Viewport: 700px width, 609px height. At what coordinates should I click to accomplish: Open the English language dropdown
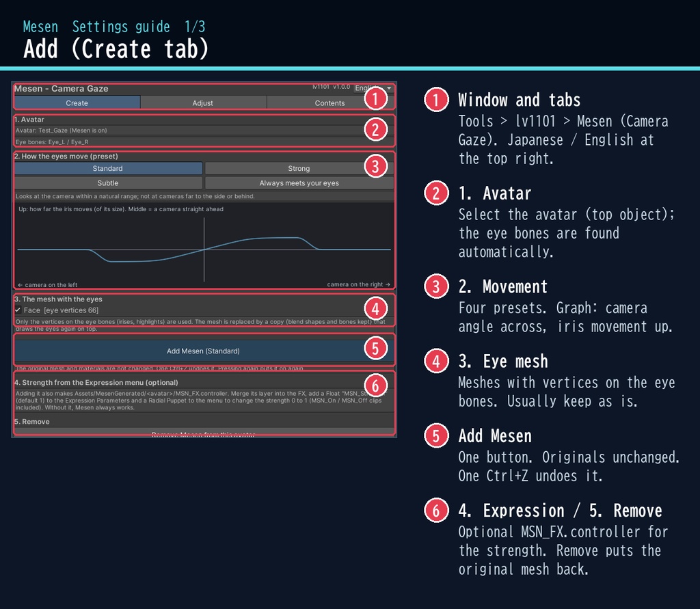(x=373, y=88)
